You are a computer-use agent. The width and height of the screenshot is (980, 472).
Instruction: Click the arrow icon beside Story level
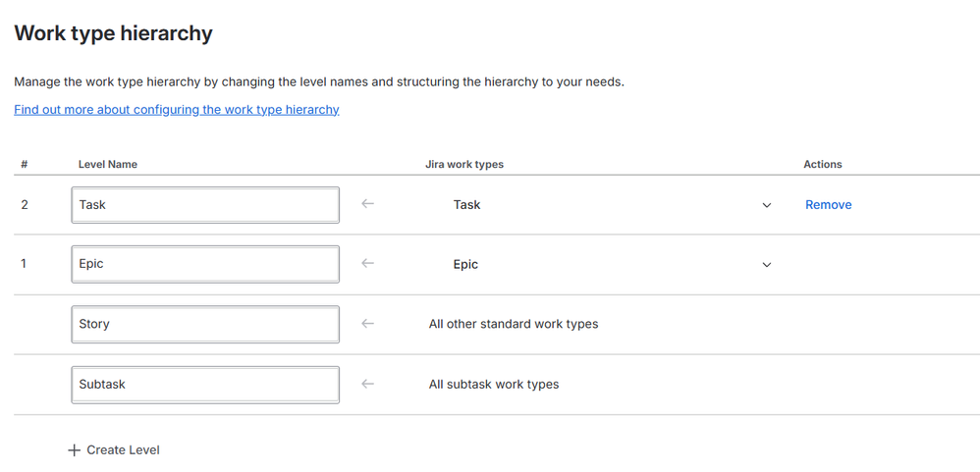[x=368, y=324]
